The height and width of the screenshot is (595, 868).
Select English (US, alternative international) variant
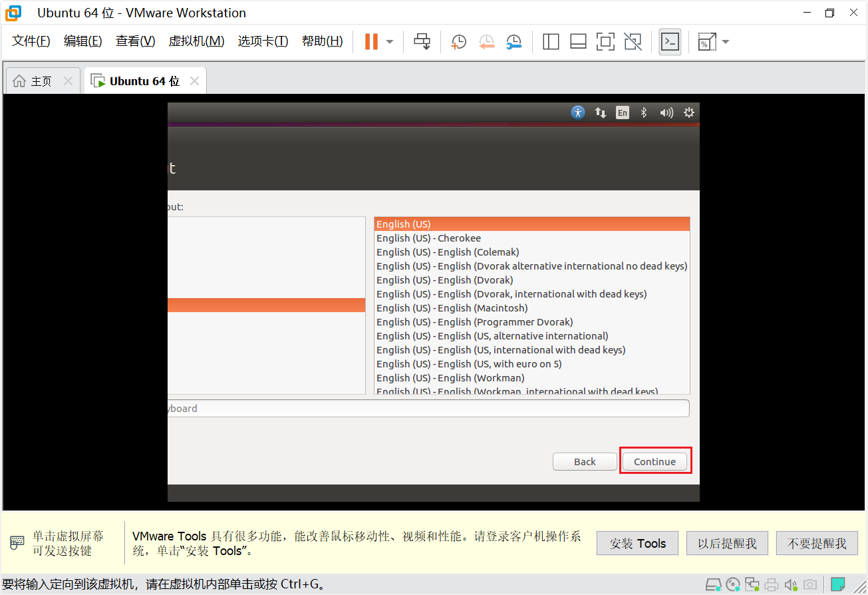tap(531, 336)
